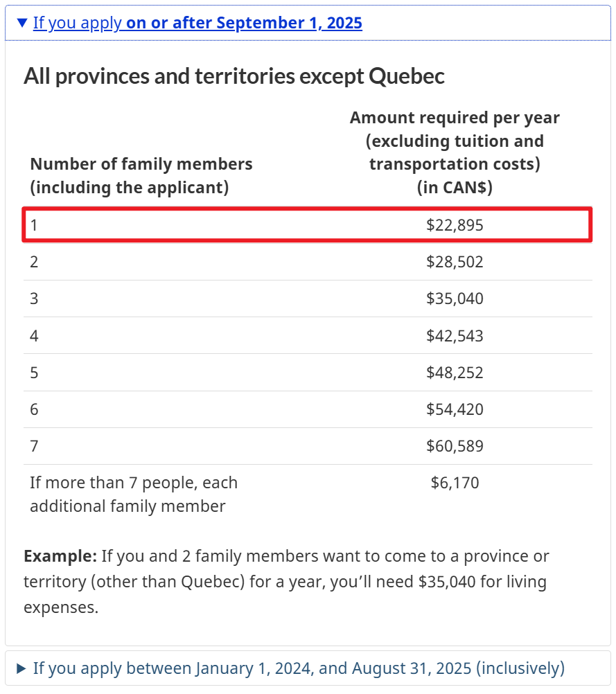
Task: Expand the January 1, 2024 to August 31, 2025 section
Action: (x=299, y=668)
